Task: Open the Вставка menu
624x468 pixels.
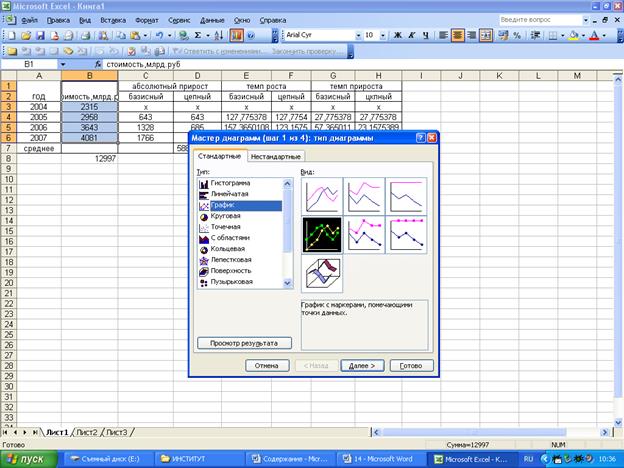Action: [113, 19]
